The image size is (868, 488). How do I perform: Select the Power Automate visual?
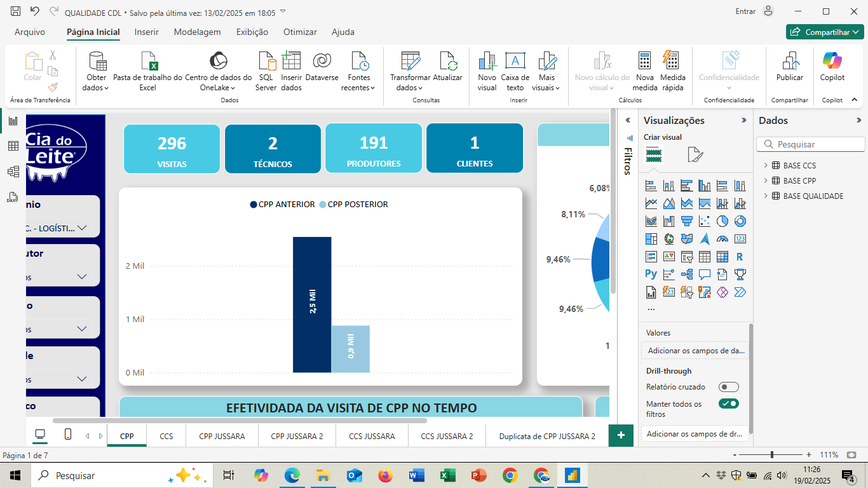tap(740, 292)
